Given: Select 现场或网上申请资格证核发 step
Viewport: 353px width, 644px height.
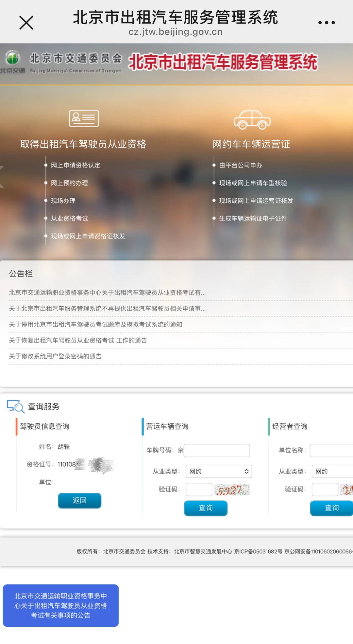Looking at the screenshot, I should click(88, 236).
